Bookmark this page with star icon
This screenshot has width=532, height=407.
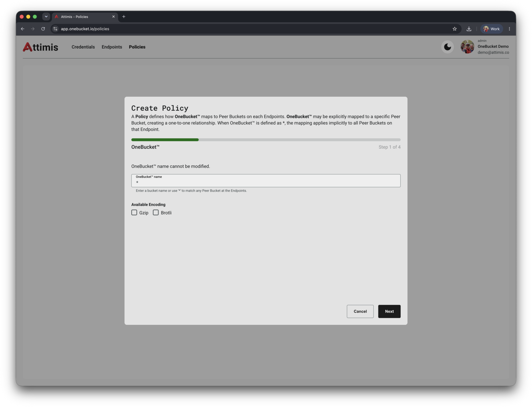(455, 29)
